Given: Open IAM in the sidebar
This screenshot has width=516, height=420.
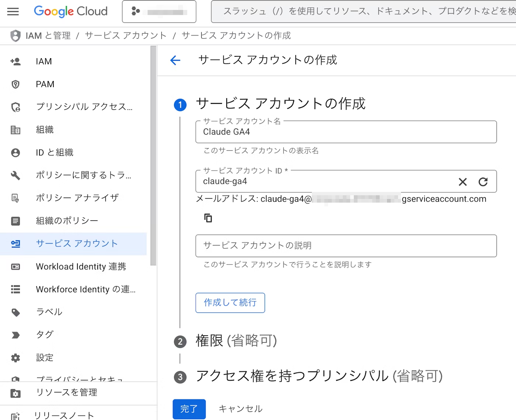Looking at the screenshot, I should pyautogui.click(x=44, y=62).
